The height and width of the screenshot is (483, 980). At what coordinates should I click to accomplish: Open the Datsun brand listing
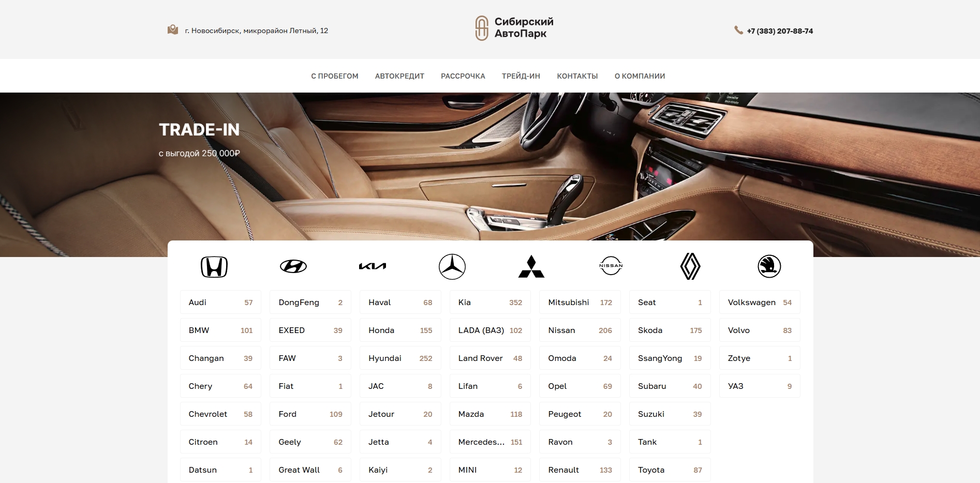tap(220, 470)
